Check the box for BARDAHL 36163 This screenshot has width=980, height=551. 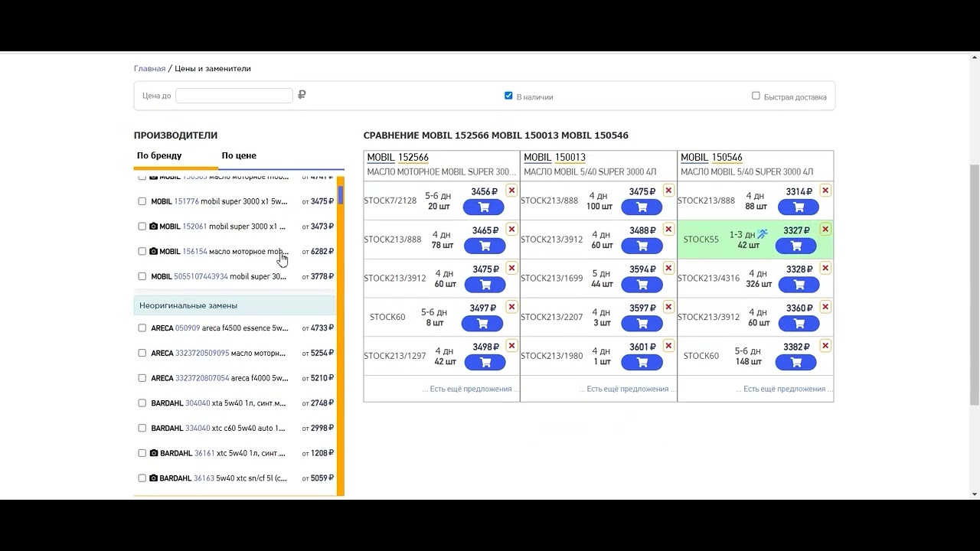(142, 478)
